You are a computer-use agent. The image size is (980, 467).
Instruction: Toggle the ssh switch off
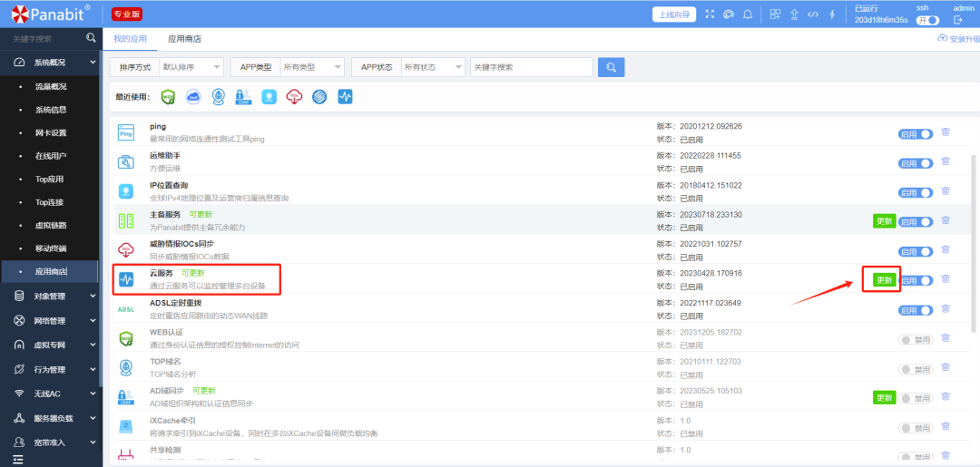927,21
